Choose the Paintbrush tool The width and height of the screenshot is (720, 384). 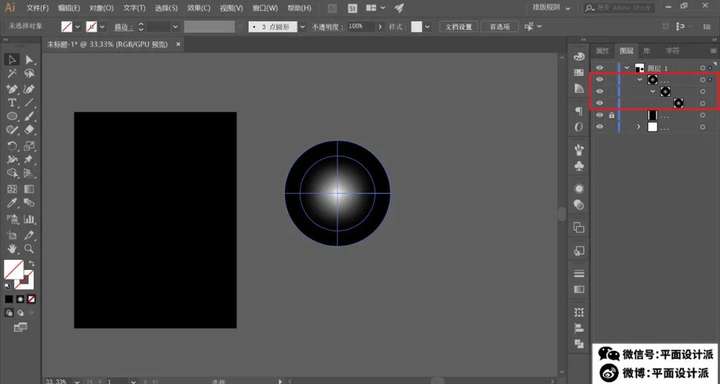(x=29, y=117)
